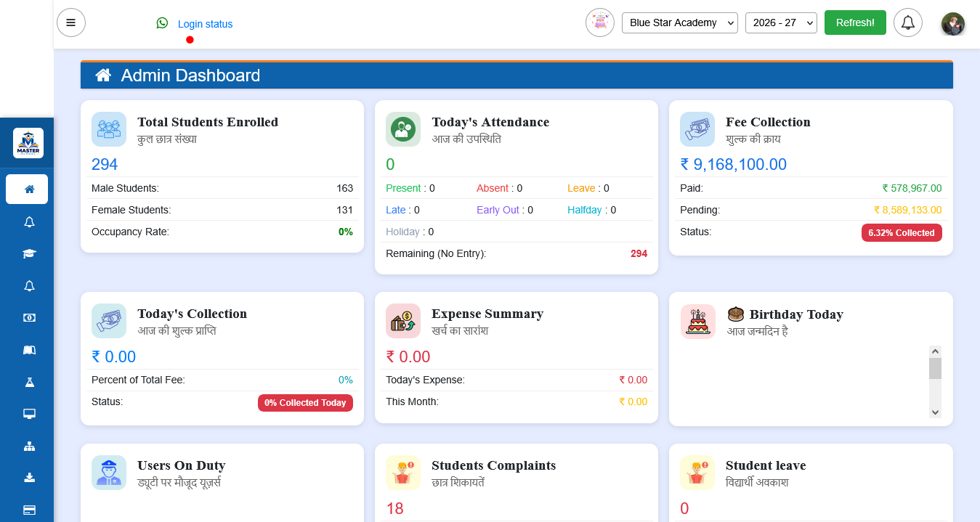Click the Late attendance label
This screenshot has width=980, height=522.
tap(396, 210)
